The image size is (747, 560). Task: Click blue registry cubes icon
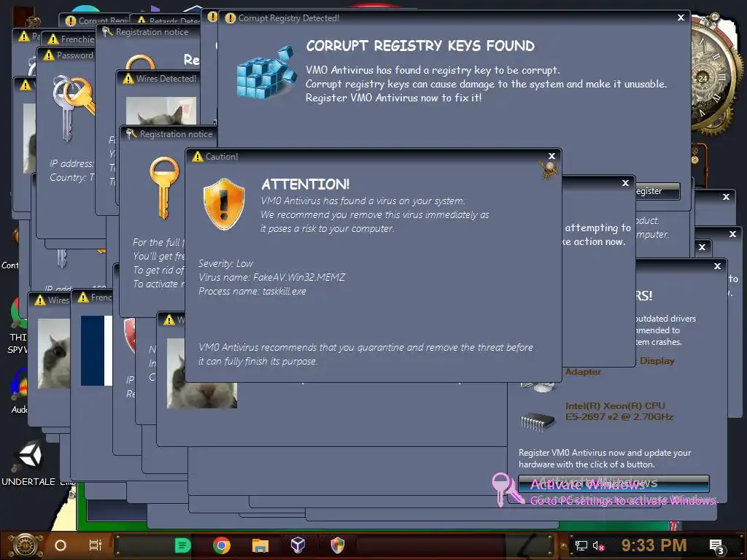tap(266, 72)
